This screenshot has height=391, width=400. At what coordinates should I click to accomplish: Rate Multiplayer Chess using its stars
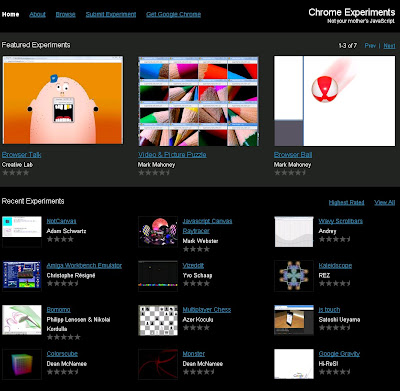click(x=196, y=328)
